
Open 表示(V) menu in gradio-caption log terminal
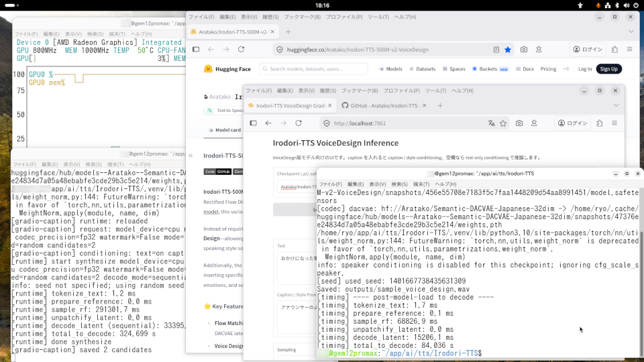pyautogui.click(x=72, y=164)
